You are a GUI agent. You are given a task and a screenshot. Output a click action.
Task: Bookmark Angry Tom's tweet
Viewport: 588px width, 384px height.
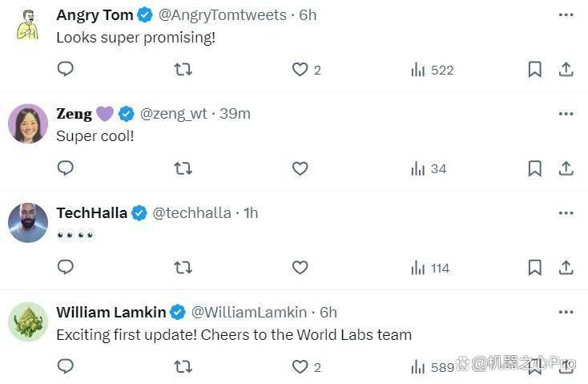point(535,70)
